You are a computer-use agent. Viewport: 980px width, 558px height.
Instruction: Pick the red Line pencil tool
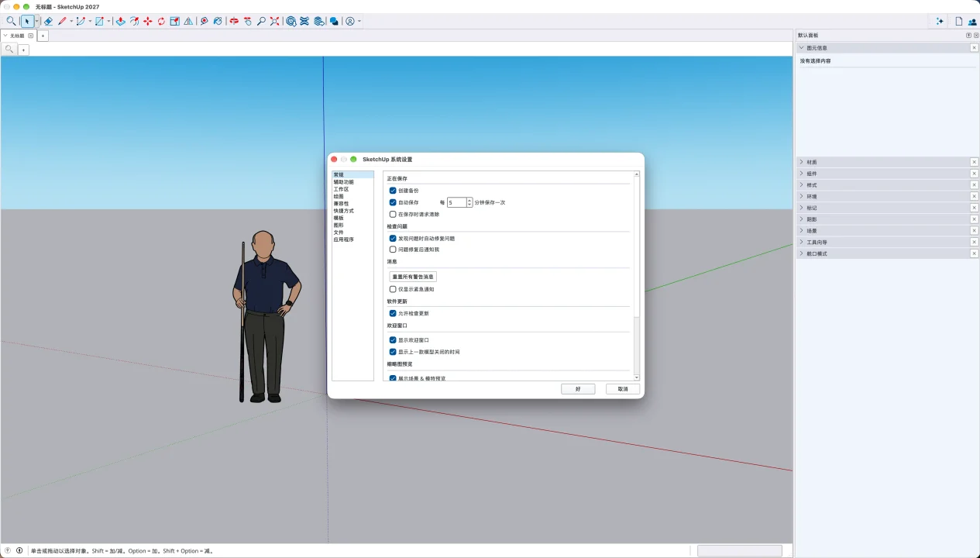click(x=62, y=22)
